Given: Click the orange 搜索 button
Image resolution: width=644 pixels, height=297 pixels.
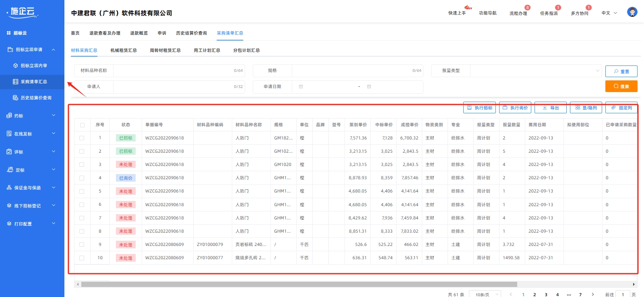Looking at the screenshot, I should point(621,86).
